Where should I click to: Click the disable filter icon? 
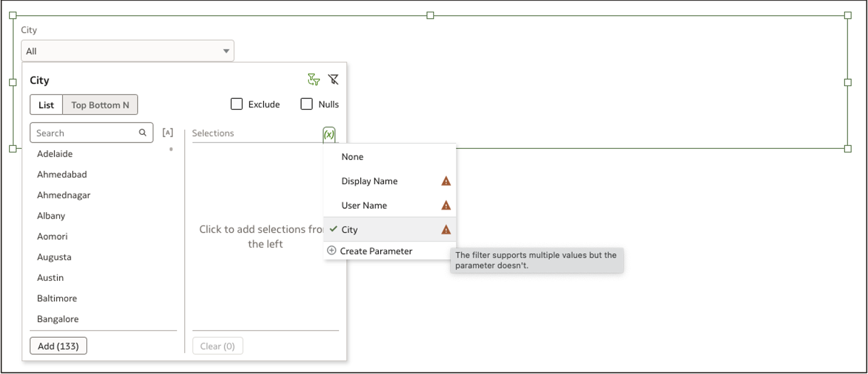[x=334, y=79]
